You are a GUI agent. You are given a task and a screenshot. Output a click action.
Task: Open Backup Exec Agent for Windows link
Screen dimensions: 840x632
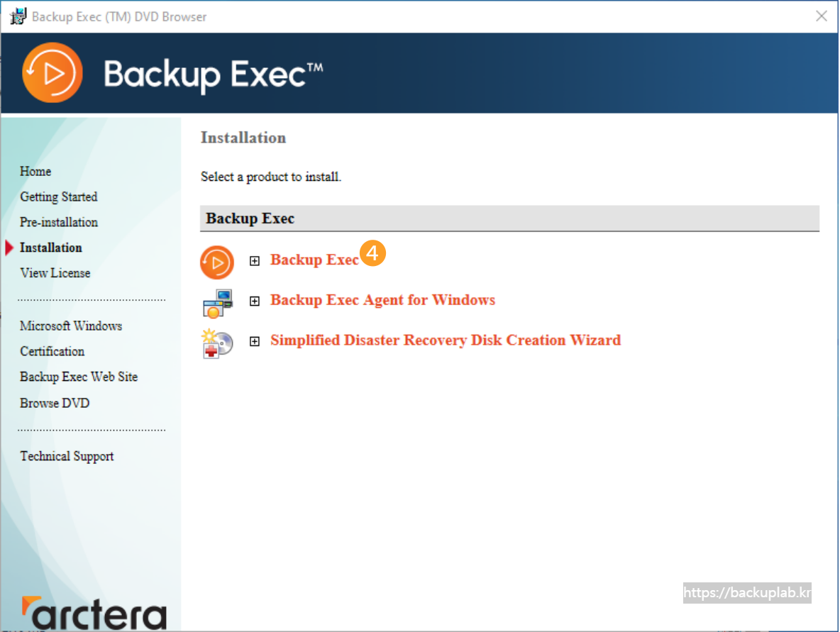click(382, 300)
